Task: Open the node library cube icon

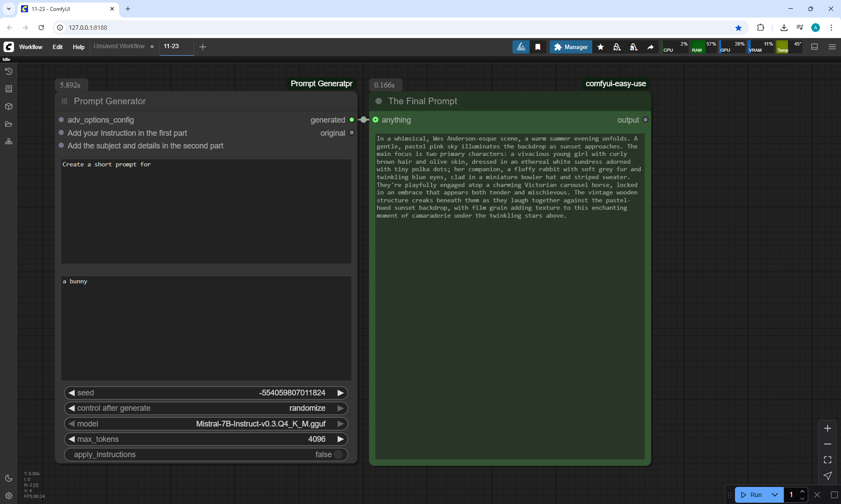Action: (8, 106)
